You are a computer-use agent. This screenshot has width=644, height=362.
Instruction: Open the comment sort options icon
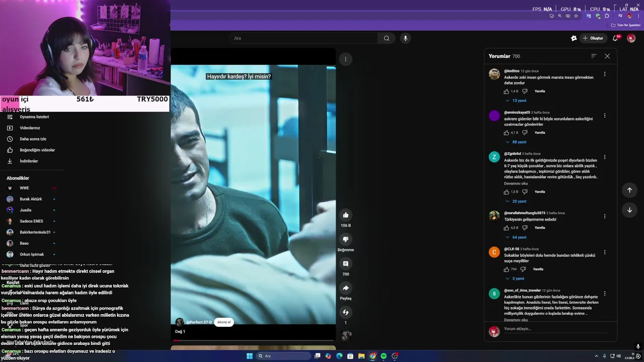594,56
